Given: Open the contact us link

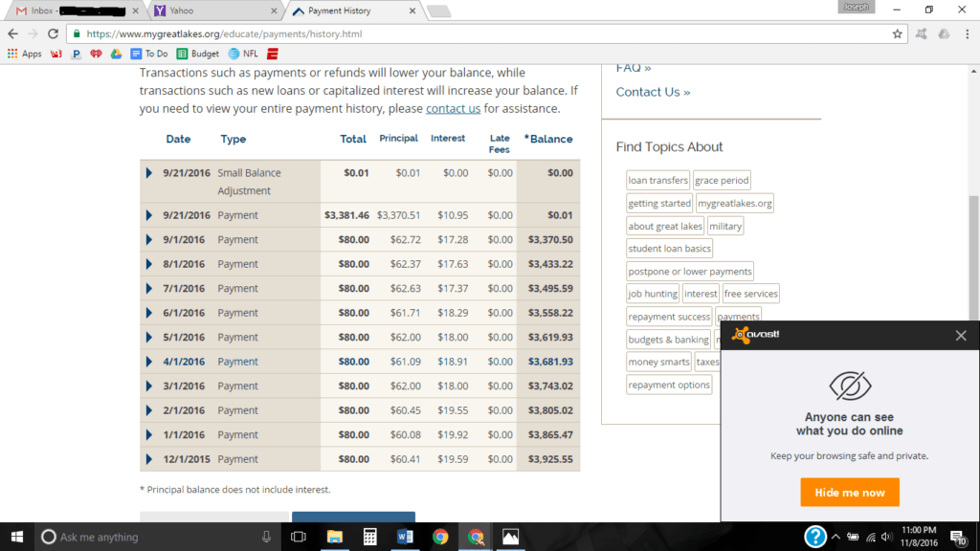Looking at the screenshot, I should [453, 108].
